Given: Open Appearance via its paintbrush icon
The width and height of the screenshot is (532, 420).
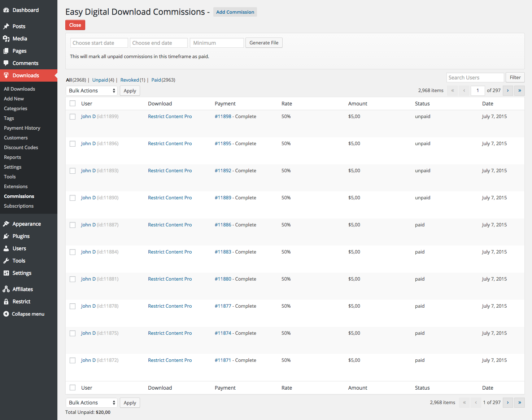Looking at the screenshot, I should coord(6,224).
